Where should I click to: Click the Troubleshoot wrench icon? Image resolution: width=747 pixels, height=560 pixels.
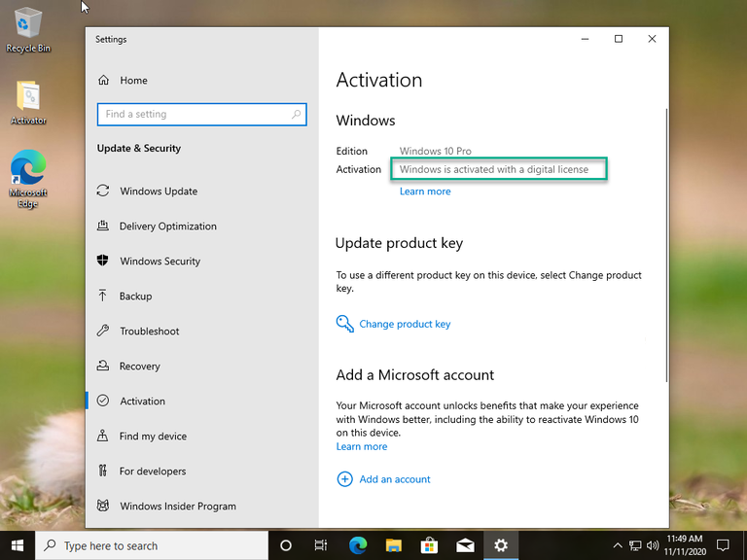[x=103, y=330]
